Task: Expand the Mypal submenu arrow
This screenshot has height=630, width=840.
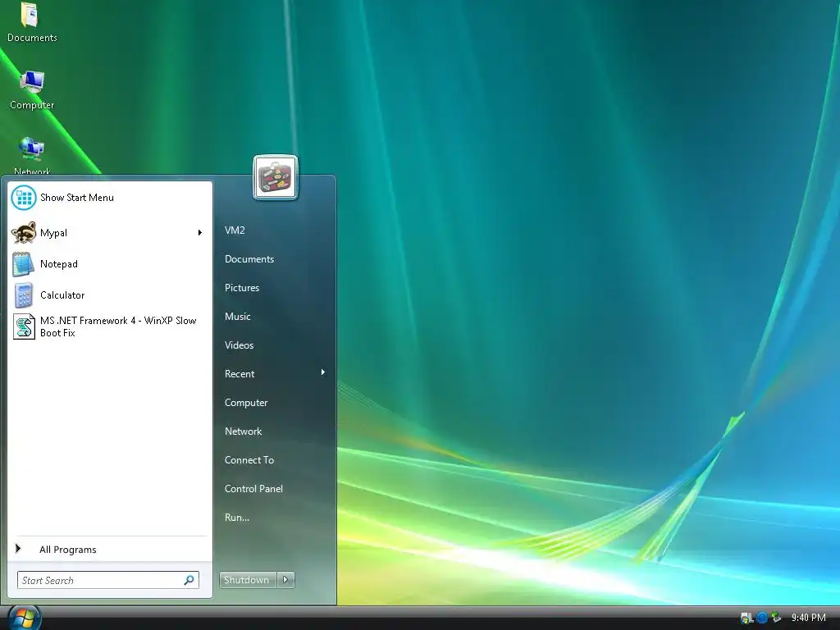Action: [200, 232]
